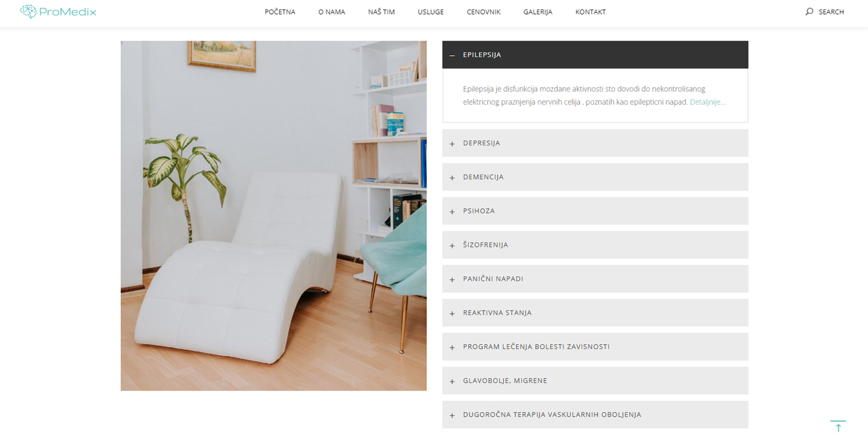Image resolution: width=868 pixels, height=442 pixels.
Task: Open the Cenovnik page from navigation
Action: coord(484,12)
